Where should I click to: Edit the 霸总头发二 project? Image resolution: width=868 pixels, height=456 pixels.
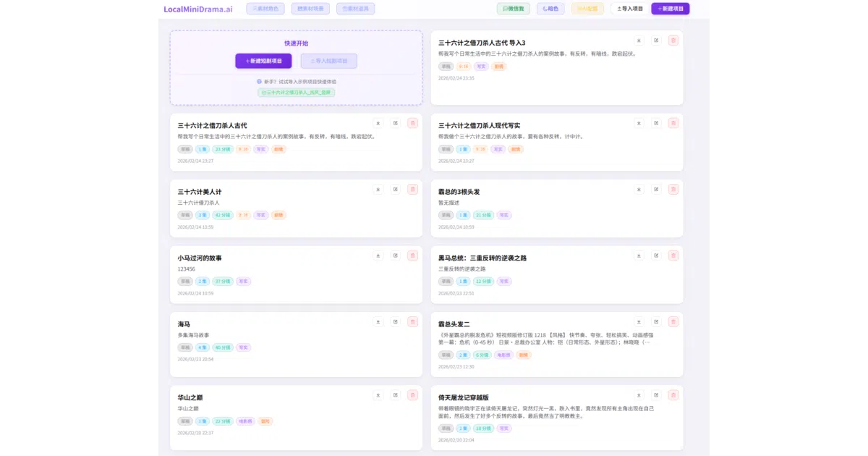(x=656, y=321)
